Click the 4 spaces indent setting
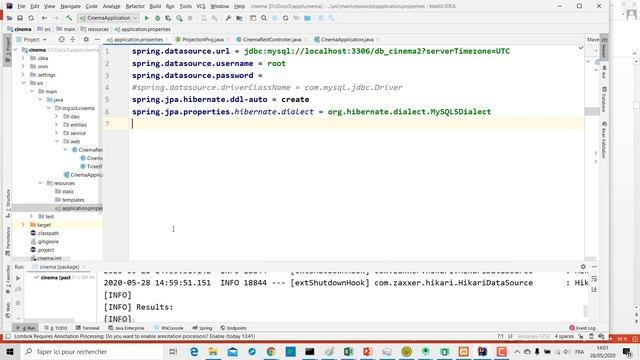640x360 pixels. point(564,336)
